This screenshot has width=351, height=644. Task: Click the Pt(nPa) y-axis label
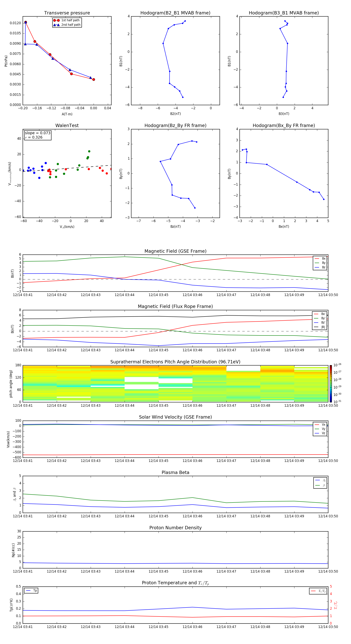(x=6, y=61)
